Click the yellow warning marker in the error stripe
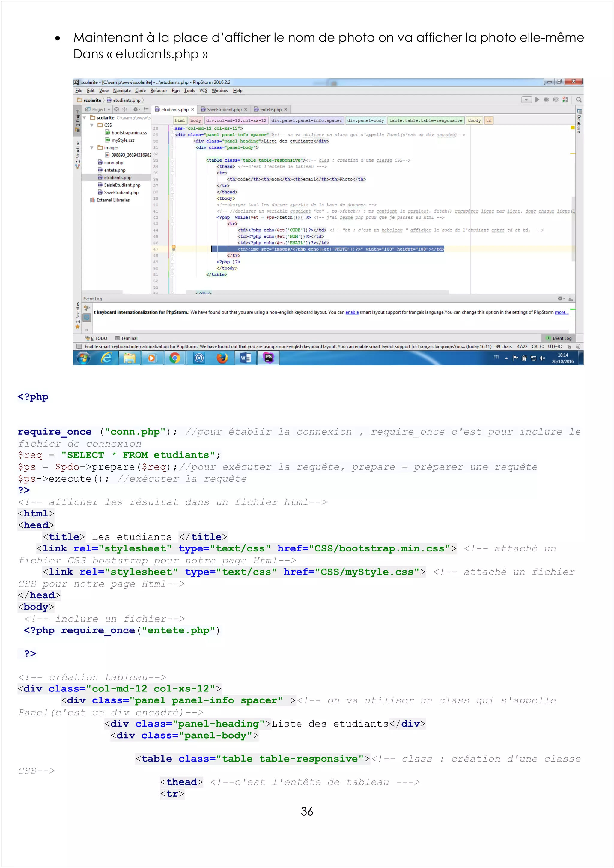The height and width of the screenshot is (868, 614). click(572, 153)
